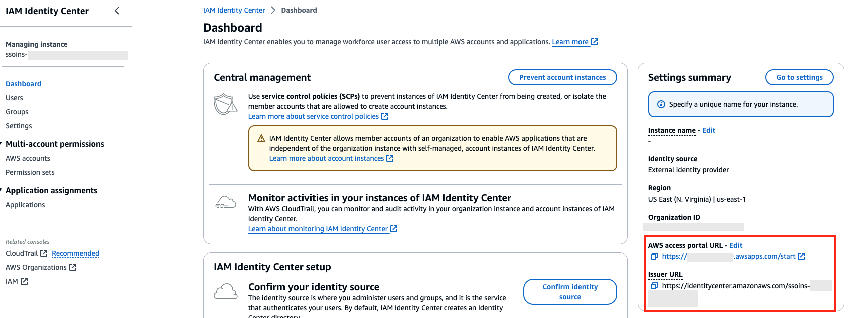The width and height of the screenshot is (868, 318).
Task: Copy the Issuer URL
Action: pyautogui.click(x=654, y=286)
